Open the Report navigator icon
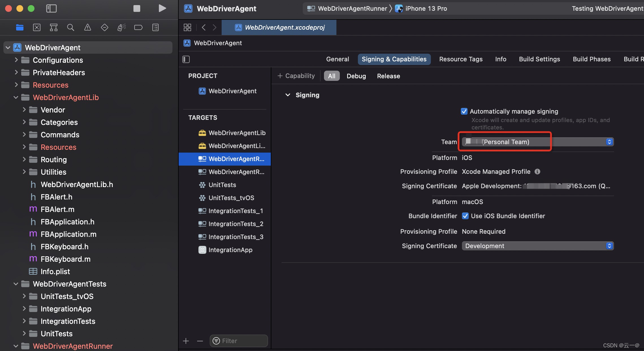Image resolution: width=644 pixels, height=351 pixels. click(155, 27)
